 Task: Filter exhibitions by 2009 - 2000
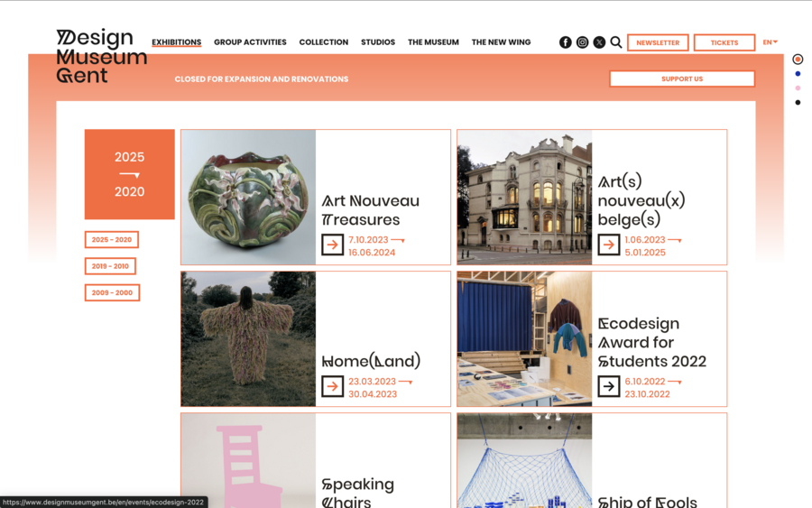tap(113, 292)
